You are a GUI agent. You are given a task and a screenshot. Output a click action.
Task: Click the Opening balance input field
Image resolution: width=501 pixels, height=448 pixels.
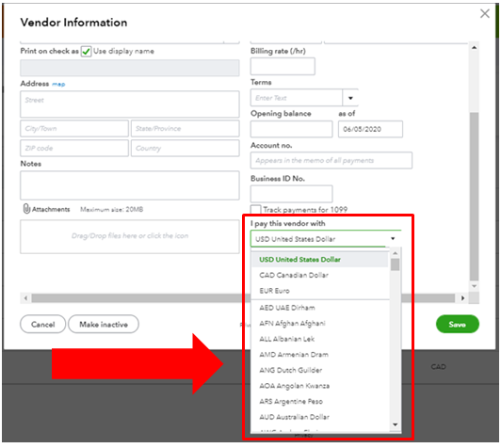tap(291, 129)
